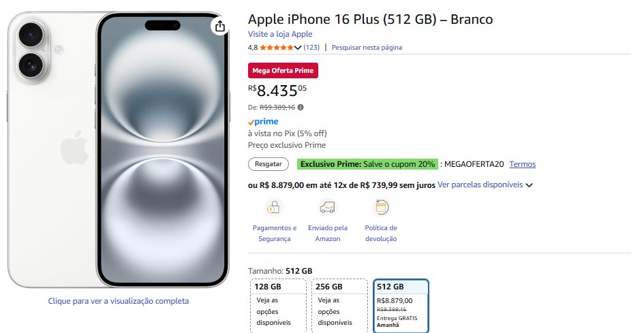Click Pesquisar nesta página link
Viewport: 644px width, 333px height.
367,48
